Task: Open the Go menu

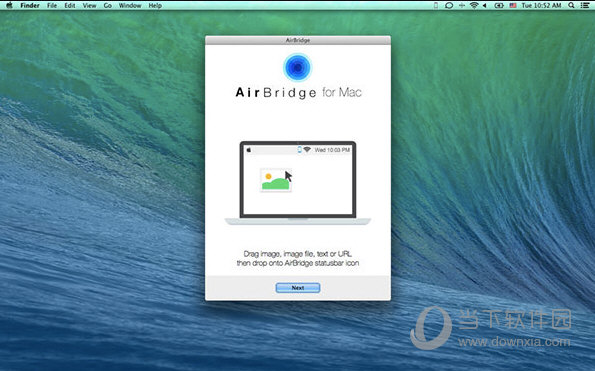Action: 108,5
